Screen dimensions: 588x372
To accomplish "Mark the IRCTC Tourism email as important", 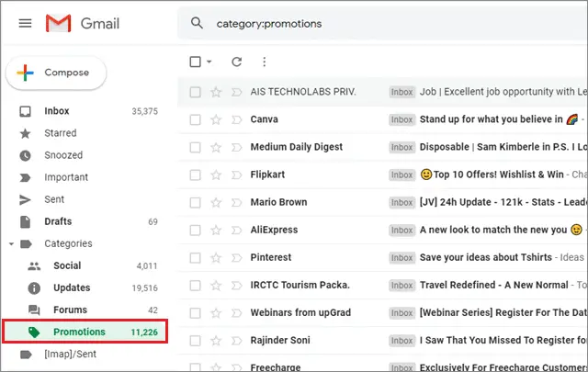I will [x=237, y=286].
